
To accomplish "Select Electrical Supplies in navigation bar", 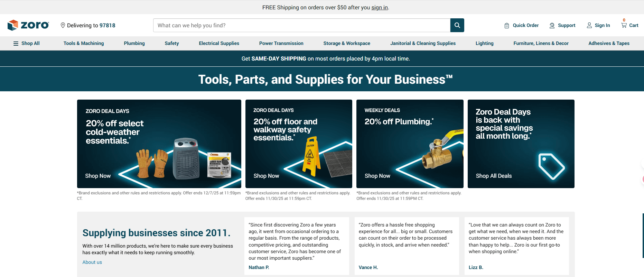I will [219, 43].
